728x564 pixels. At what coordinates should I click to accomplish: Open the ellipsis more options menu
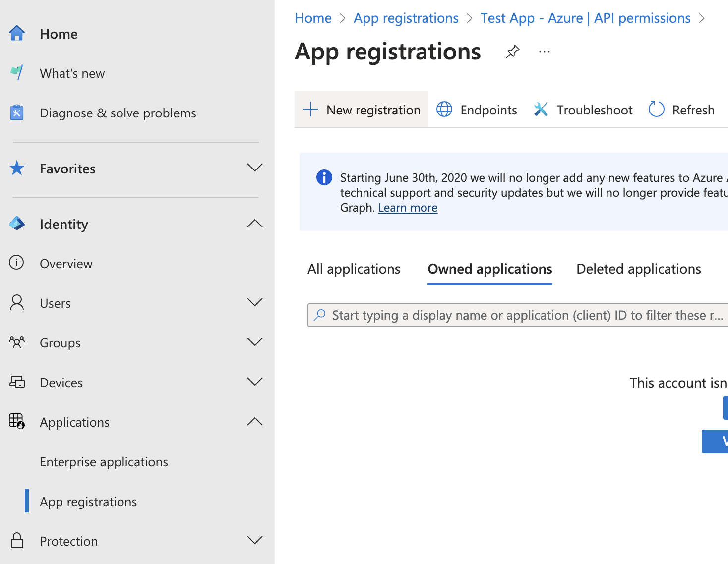pos(545,52)
